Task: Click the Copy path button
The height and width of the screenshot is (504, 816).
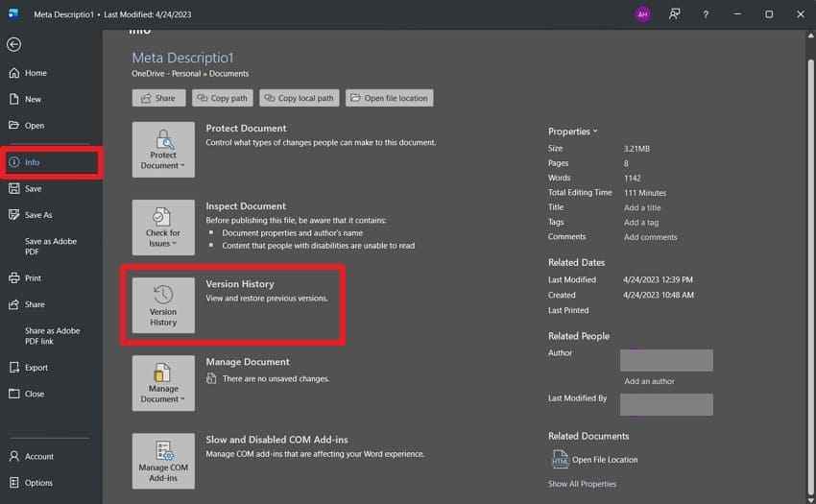Action: pos(222,98)
